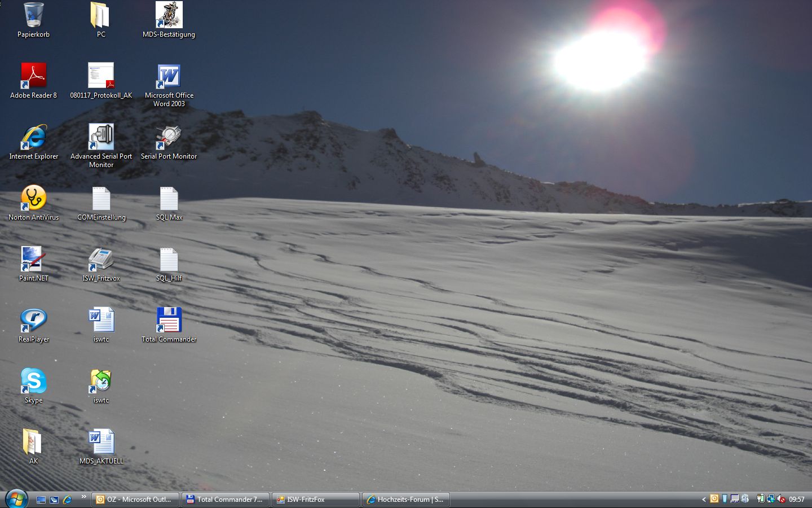Image resolution: width=812 pixels, height=508 pixels.
Task: Open the Windows Start menu orb
Action: coord(16,499)
